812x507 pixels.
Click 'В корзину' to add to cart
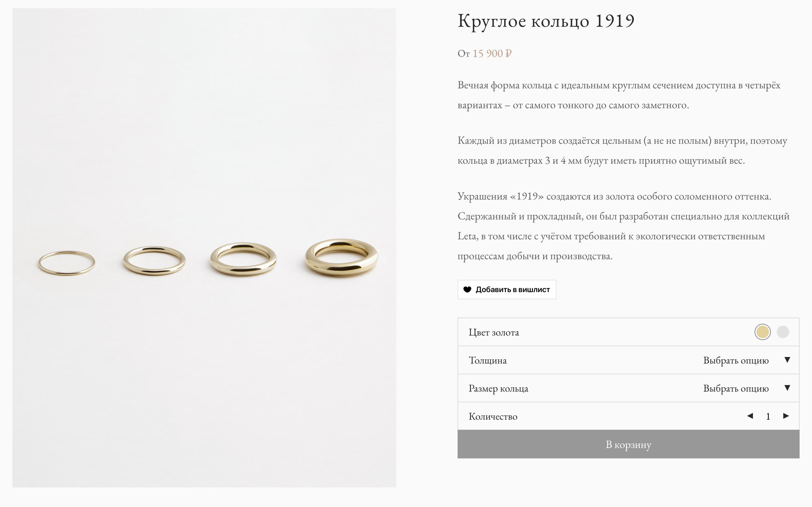628,445
